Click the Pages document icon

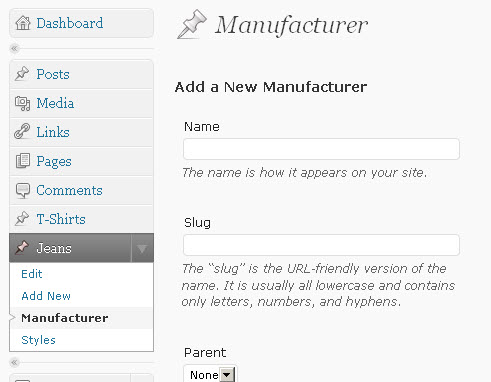coord(23,161)
